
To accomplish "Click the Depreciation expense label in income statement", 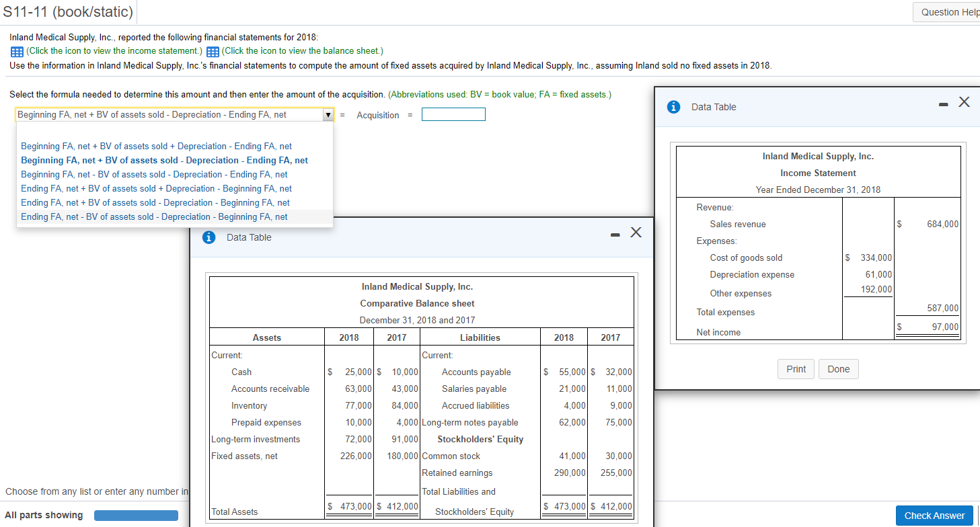I will point(752,275).
